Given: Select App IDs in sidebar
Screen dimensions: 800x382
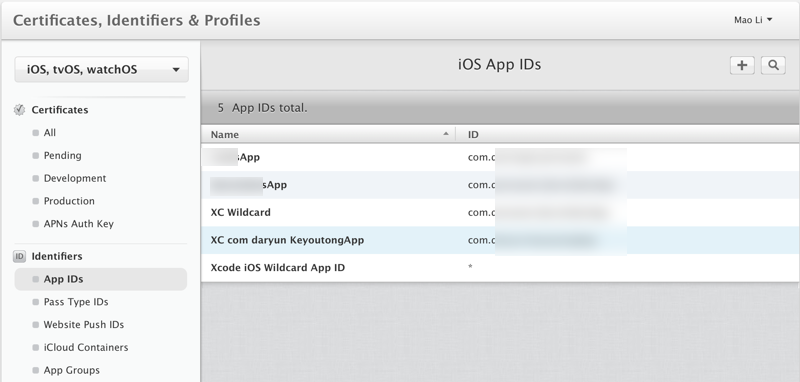Looking at the screenshot, I should pos(101,279).
